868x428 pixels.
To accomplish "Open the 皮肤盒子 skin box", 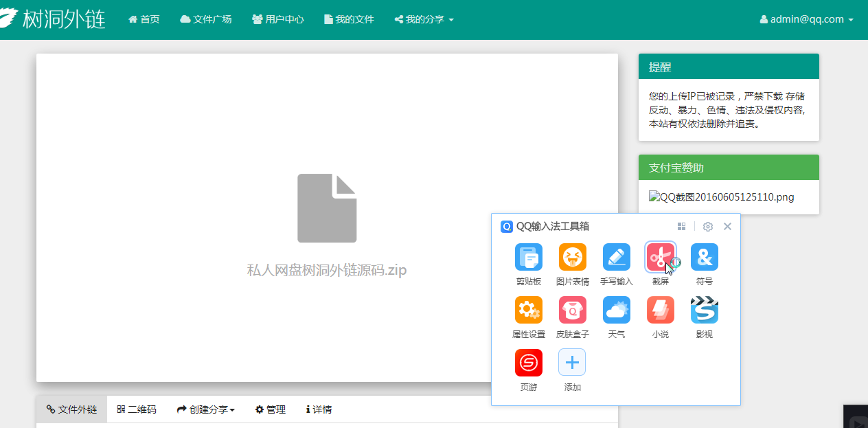I will tap(572, 310).
